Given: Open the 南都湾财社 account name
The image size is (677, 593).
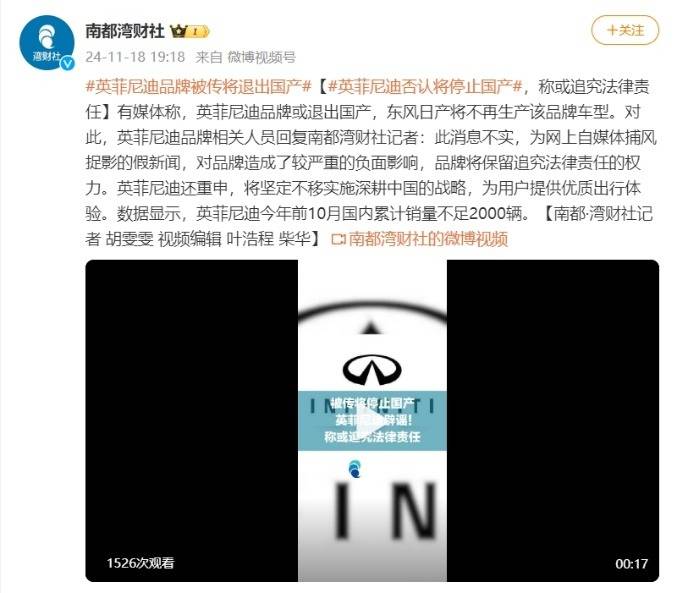Looking at the screenshot, I should pos(125,31).
